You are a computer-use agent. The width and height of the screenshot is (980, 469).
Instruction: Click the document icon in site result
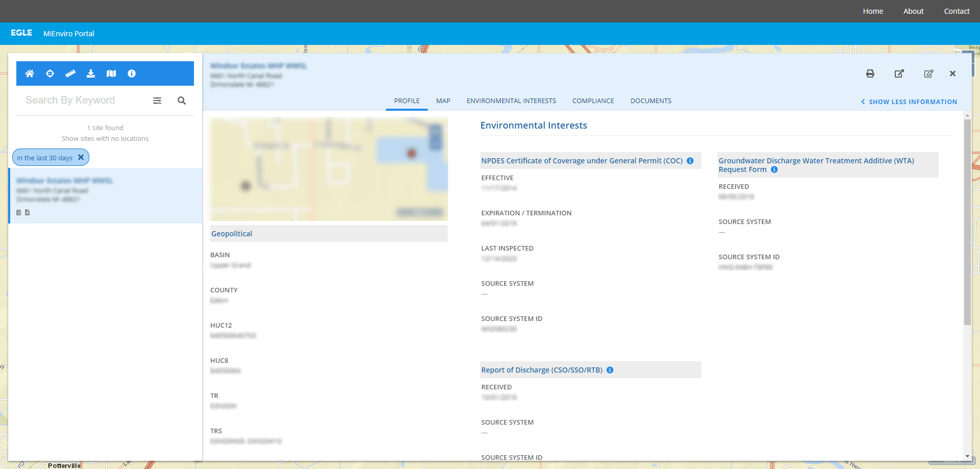[28, 212]
